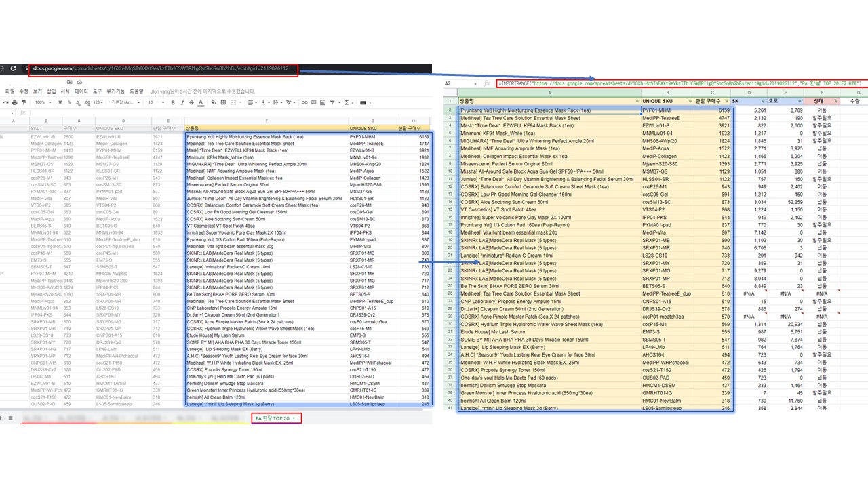
Task: Open the text rotation dropdown
Action: (x=290, y=102)
